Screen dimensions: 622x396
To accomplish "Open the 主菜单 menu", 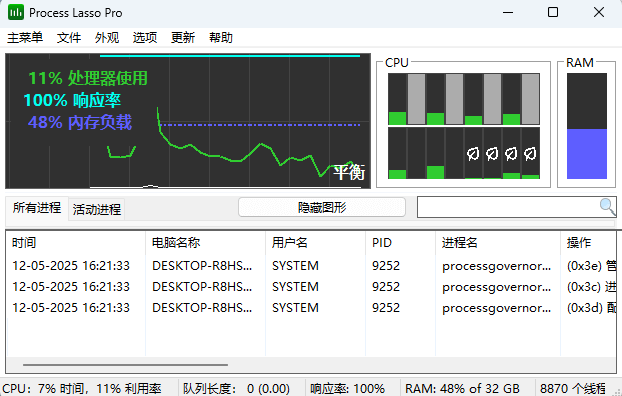I will click(x=25, y=38).
